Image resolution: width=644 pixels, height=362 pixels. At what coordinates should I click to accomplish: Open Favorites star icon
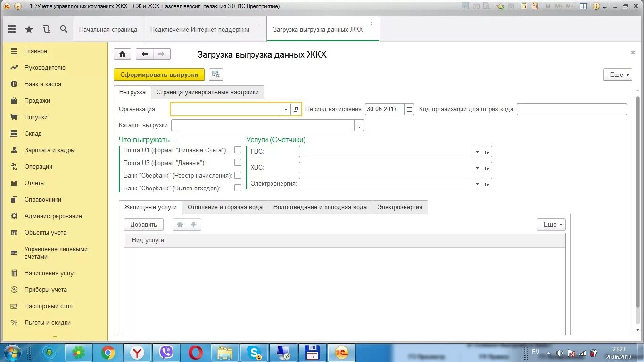pyautogui.click(x=29, y=29)
